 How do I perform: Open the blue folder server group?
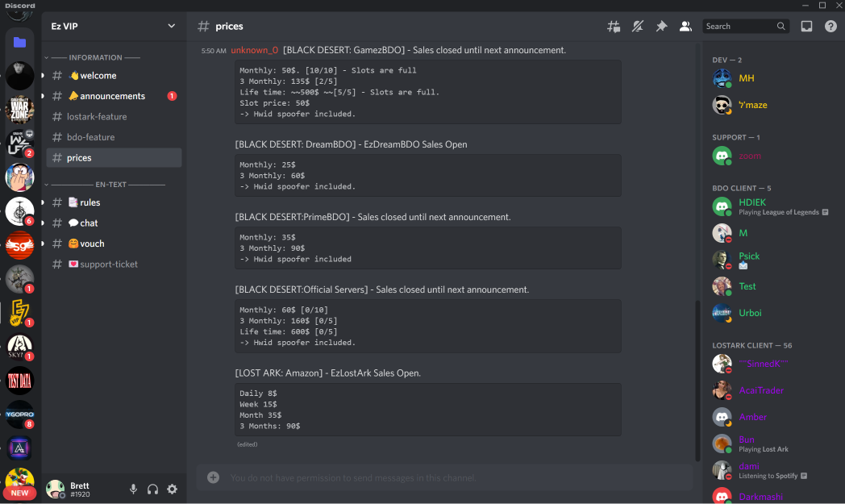coord(20,42)
